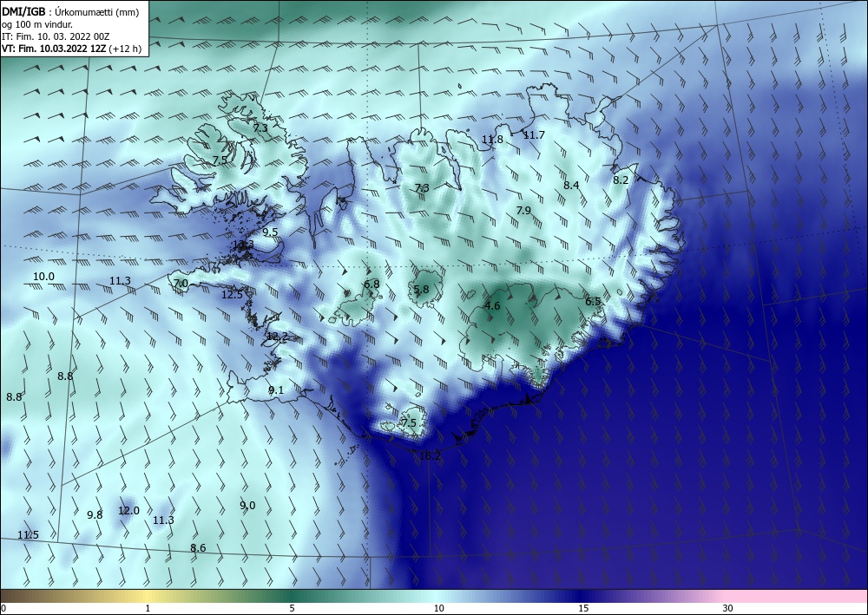This screenshot has width=868, height=615.
Task: Click the '5' tick on the color scale
Action: (293, 608)
